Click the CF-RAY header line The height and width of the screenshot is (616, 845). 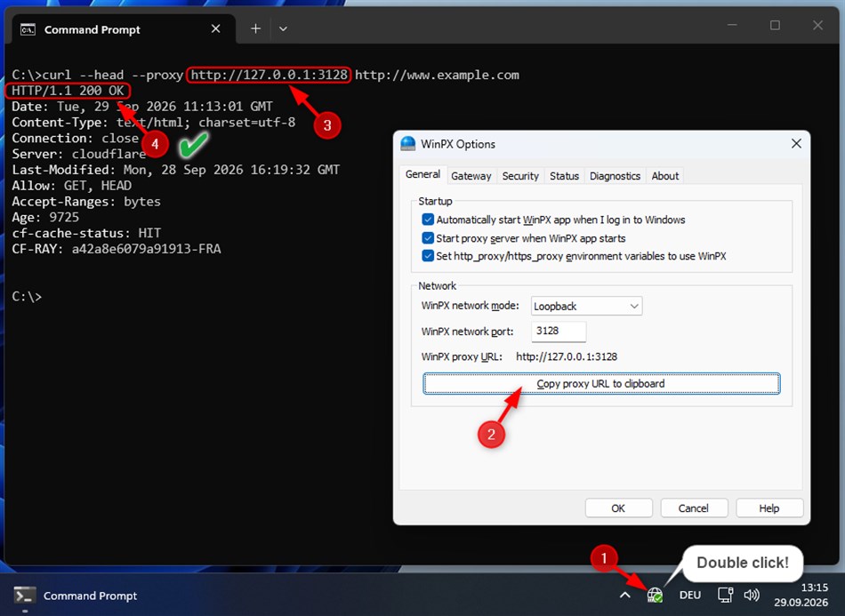[x=117, y=249]
